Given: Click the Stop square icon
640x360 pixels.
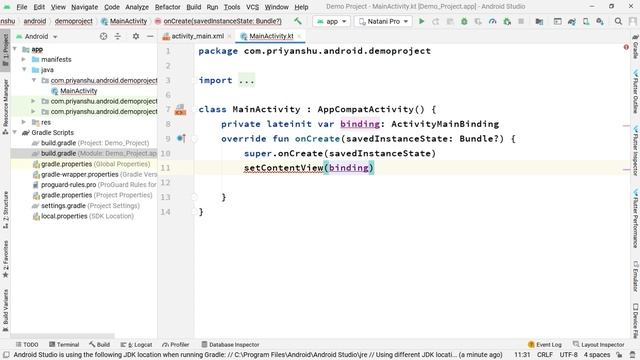Looking at the screenshot, I should pyautogui.click(x=521, y=21).
